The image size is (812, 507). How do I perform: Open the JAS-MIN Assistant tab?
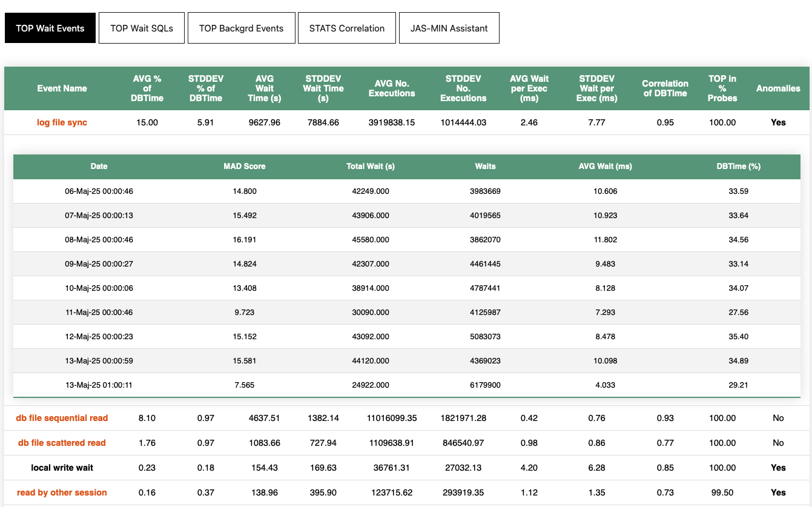(449, 28)
